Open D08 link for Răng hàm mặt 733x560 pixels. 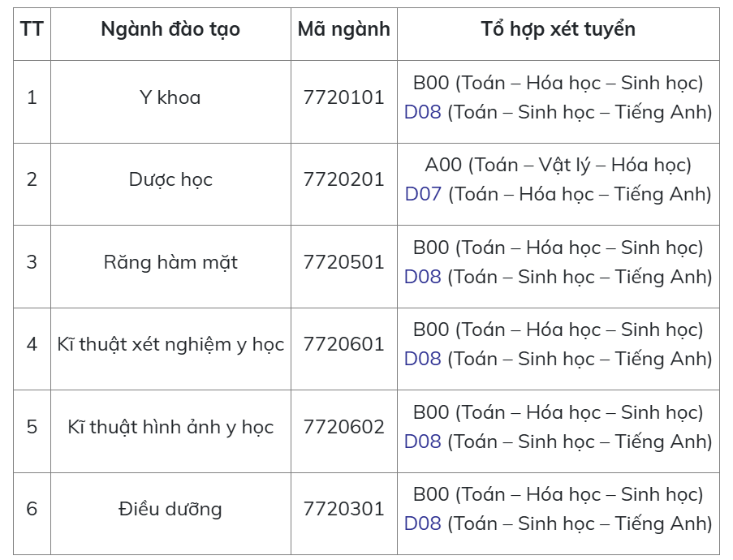click(x=422, y=277)
